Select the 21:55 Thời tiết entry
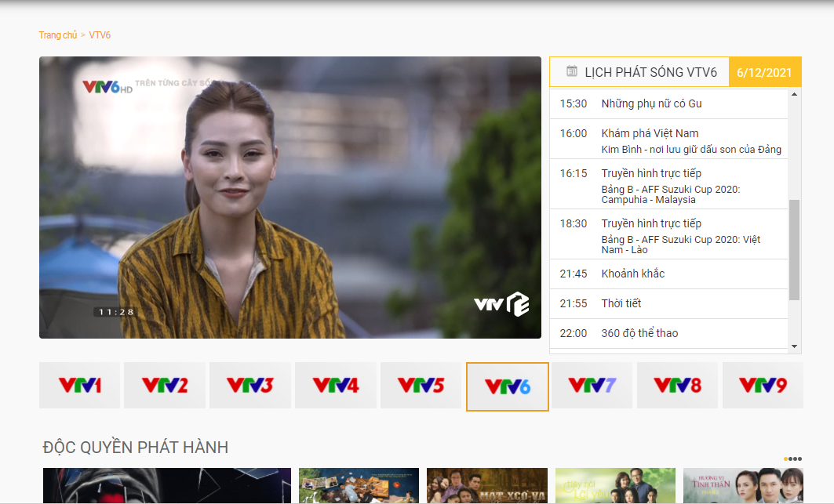The height and width of the screenshot is (504, 834). pos(668,303)
